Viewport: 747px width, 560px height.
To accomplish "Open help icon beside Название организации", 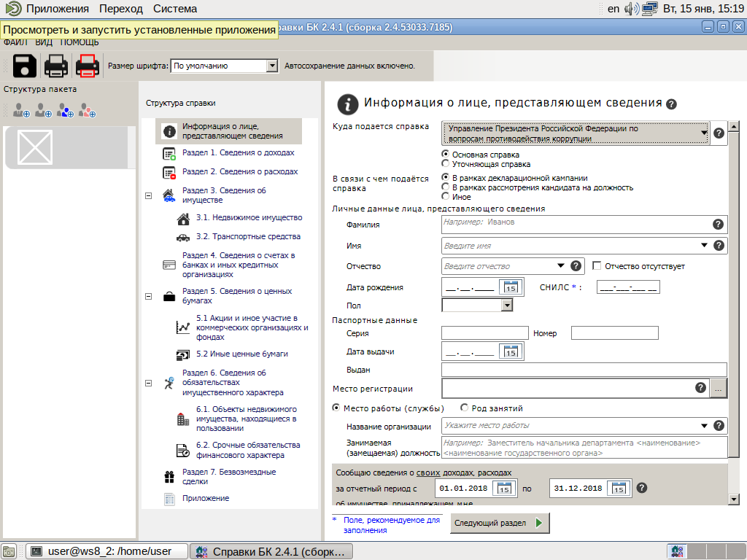I will click(719, 426).
